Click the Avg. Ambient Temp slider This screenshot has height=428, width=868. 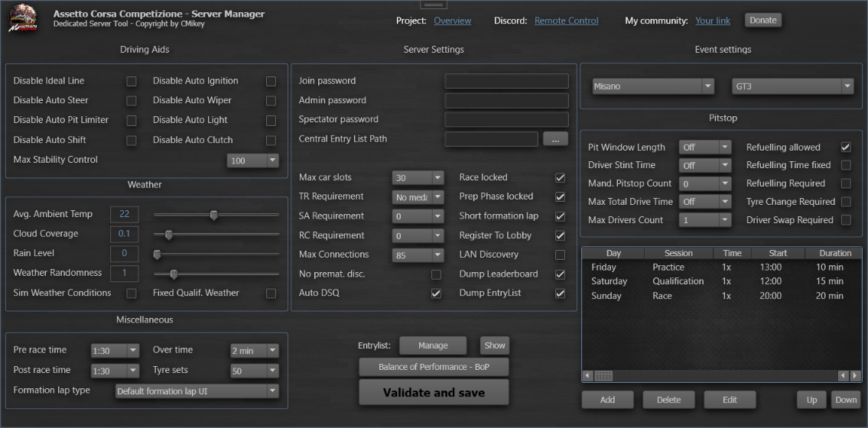point(216,215)
